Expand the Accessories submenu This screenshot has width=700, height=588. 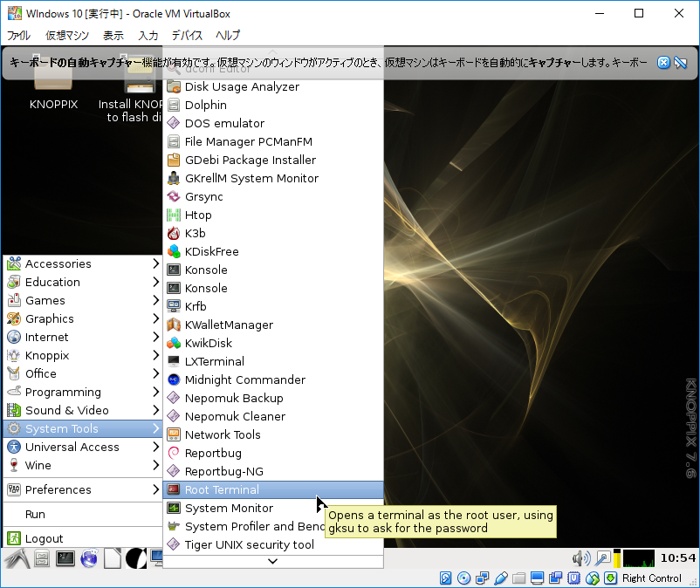tap(83, 263)
